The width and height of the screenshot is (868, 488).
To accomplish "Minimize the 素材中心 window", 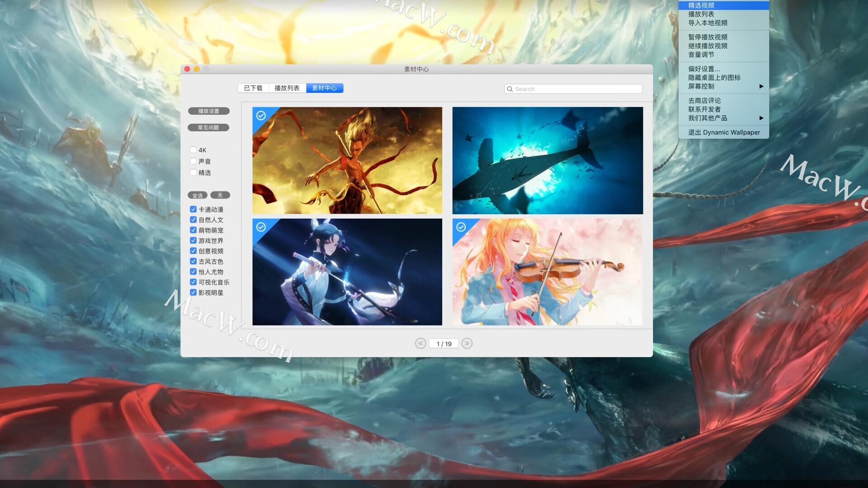I will 197,69.
